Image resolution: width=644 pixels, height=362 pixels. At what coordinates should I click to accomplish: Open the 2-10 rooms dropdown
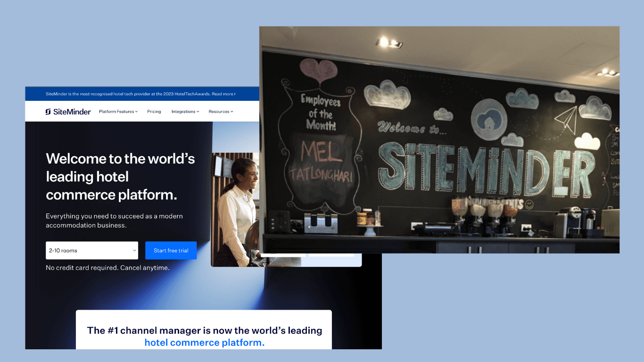(x=92, y=250)
